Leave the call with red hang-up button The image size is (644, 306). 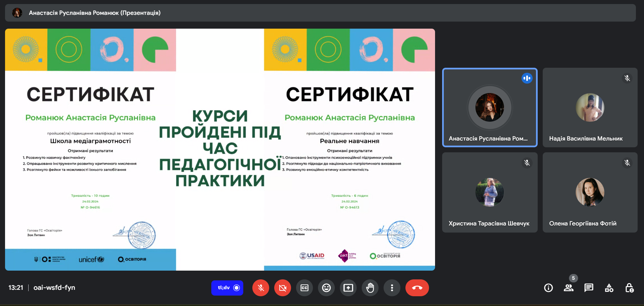(x=417, y=288)
